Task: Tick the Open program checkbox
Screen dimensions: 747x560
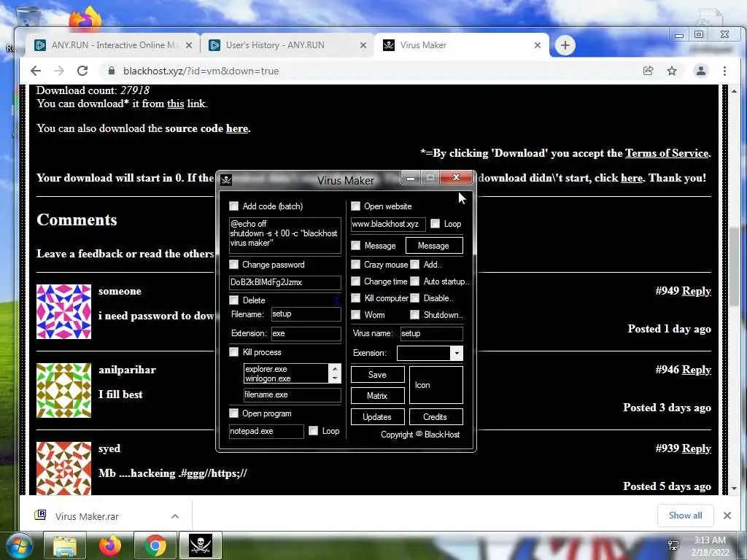Action: click(x=234, y=413)
